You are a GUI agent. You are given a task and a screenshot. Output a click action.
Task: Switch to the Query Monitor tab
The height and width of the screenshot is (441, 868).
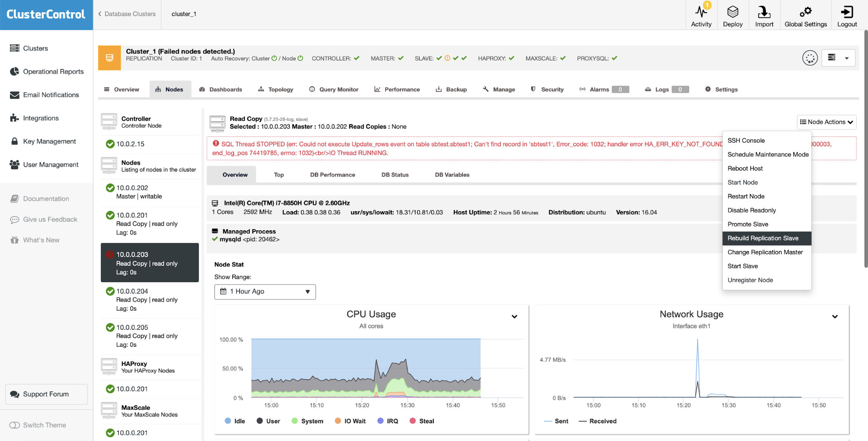click(333, 90)
